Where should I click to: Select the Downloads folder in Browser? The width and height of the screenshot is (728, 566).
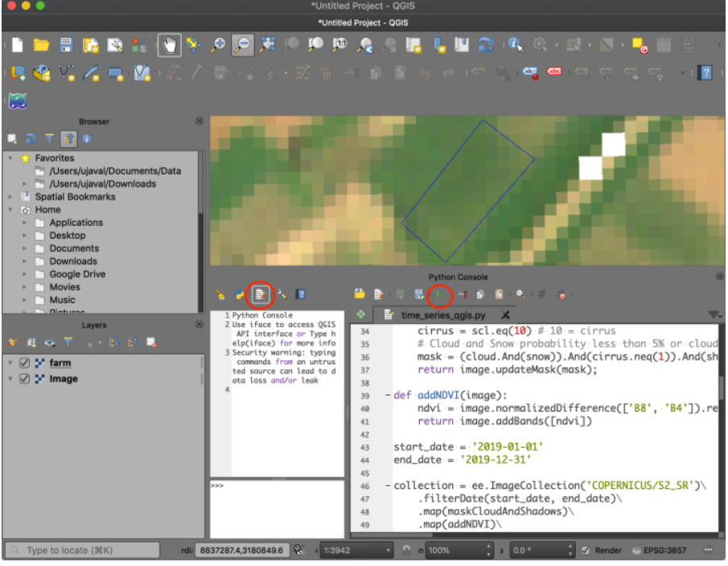pyautogui.click(x=73, y=261)
